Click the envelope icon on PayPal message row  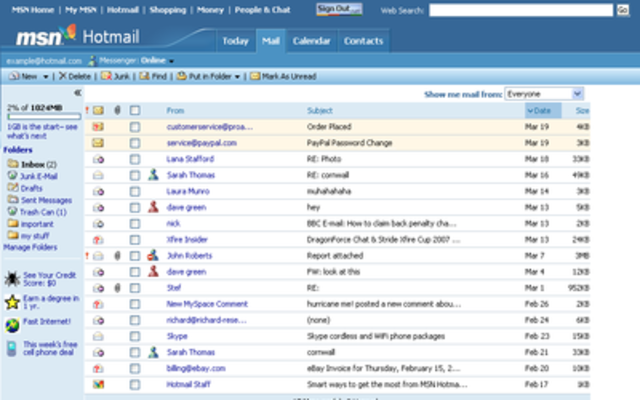tap(98, 142)
